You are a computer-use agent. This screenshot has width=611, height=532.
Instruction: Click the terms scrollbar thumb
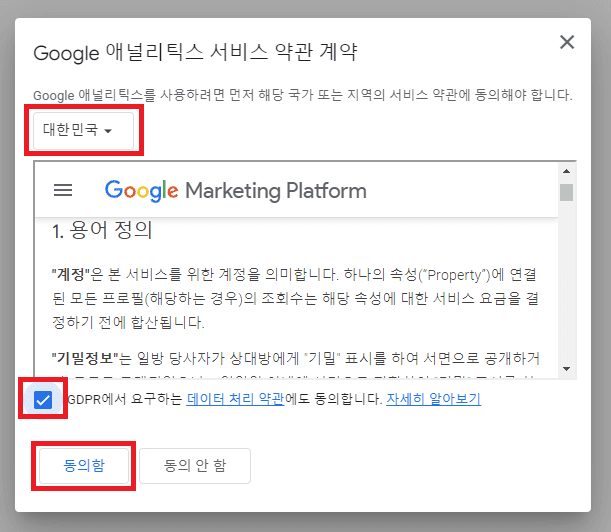[x=567, y=192]
